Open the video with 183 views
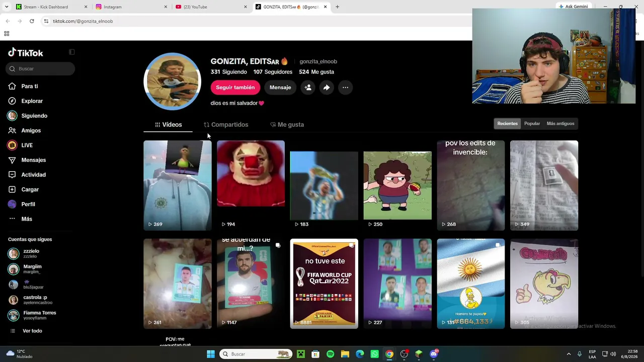The image size is (644, 362). point(324,186)
